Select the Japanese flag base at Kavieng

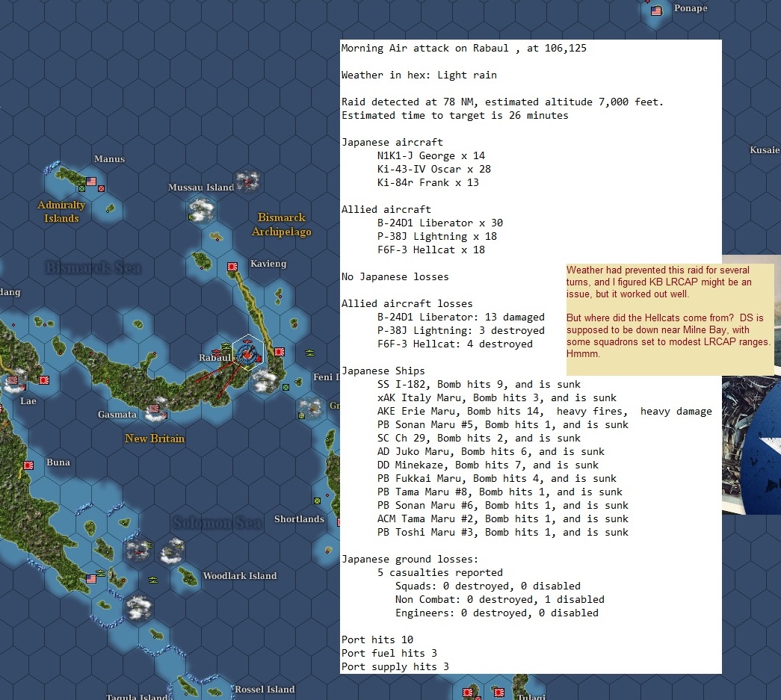click(232, 267)
